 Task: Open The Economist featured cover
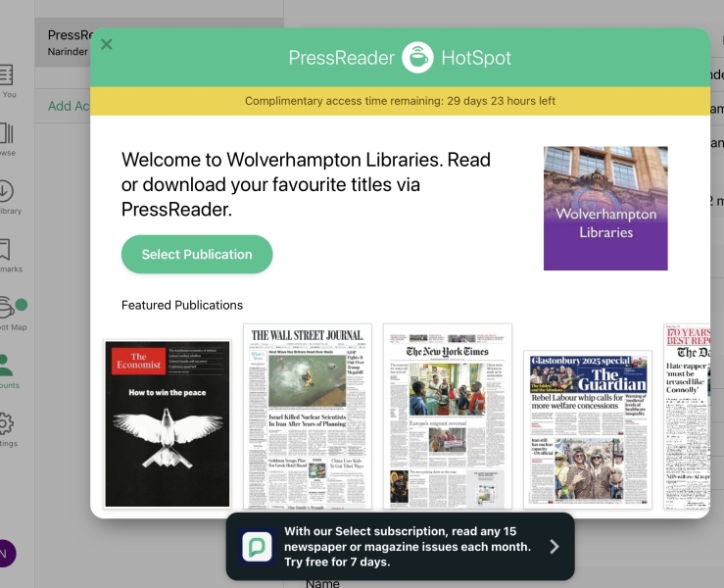coord(168,424)
